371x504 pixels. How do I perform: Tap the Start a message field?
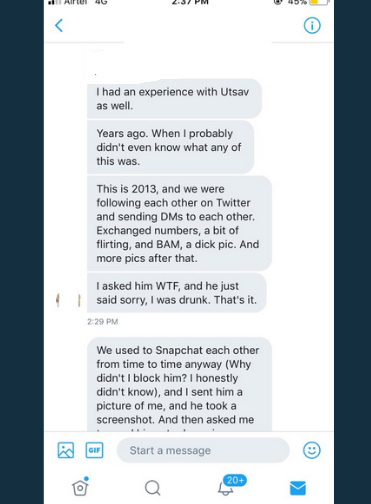click(203, 450)
